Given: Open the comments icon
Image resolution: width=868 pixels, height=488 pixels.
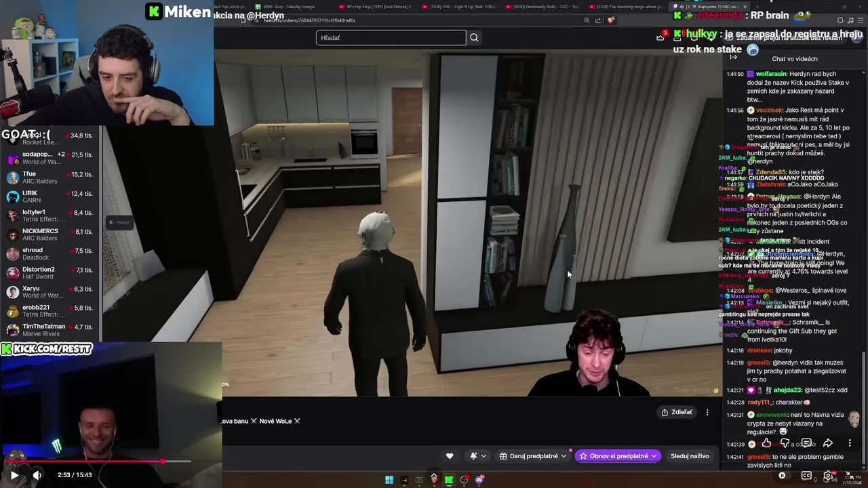Looking at the screenshot, I should click(806, 443).
